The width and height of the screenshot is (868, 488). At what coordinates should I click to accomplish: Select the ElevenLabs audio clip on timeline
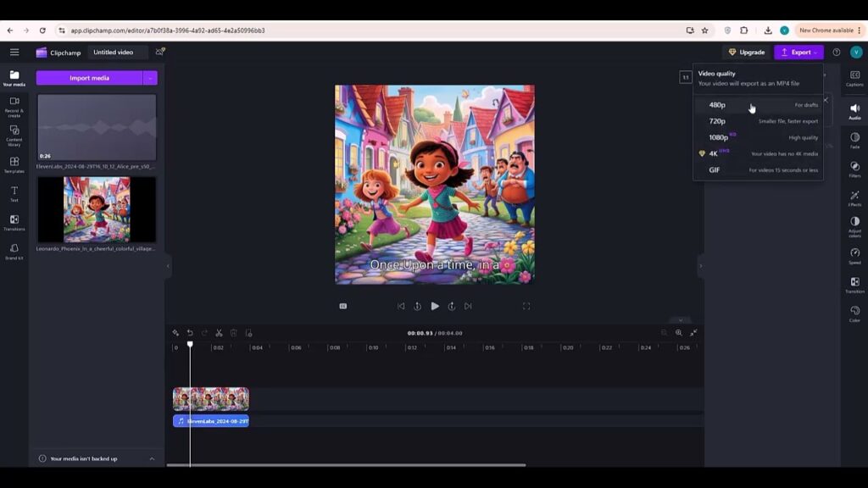click(211, 421)
